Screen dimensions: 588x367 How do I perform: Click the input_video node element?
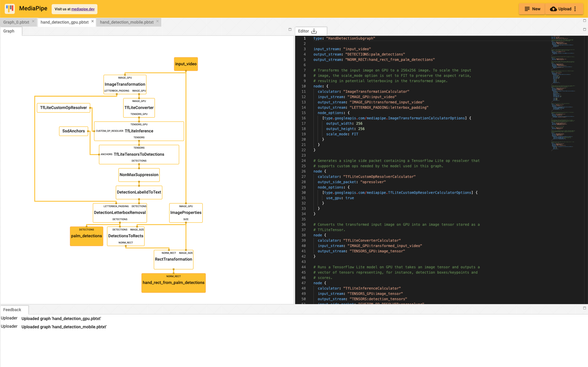click(185, 64)
